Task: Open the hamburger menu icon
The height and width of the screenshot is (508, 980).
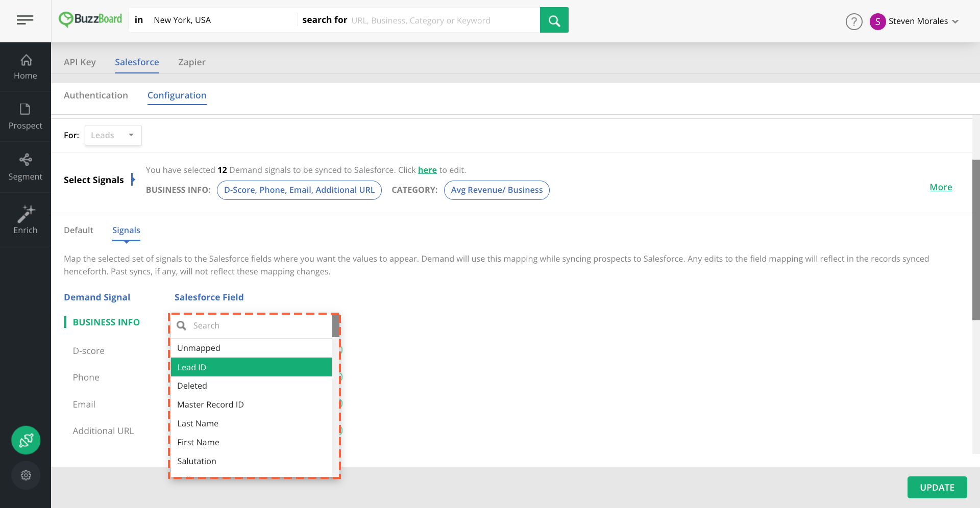Action: click(x=24, y=20)
